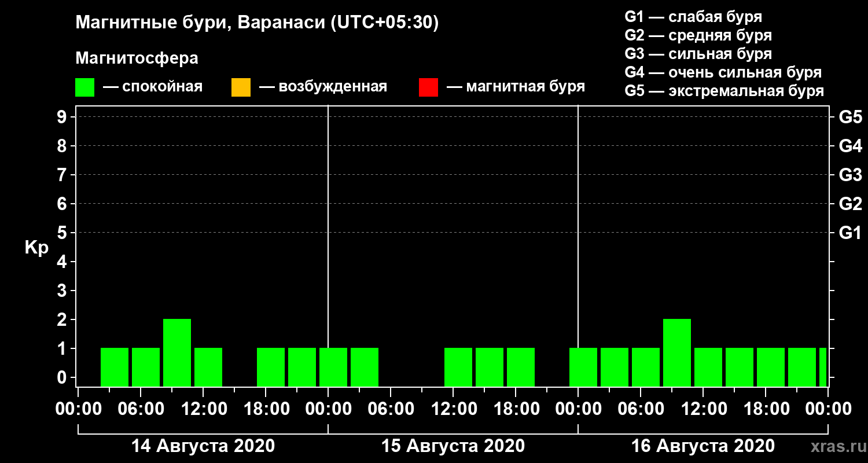Image resolution: width=868 pixels, height=463 pixels.
Task: Select the chart title 'Магнитные бури, Варанаси (UTC+05:30)'
Action: 258,23
